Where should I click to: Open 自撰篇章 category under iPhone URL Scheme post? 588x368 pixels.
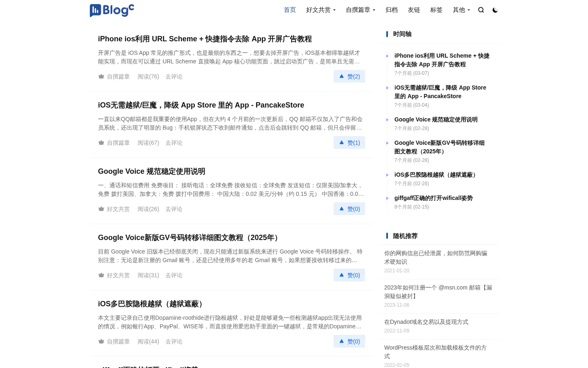point(118,76)
